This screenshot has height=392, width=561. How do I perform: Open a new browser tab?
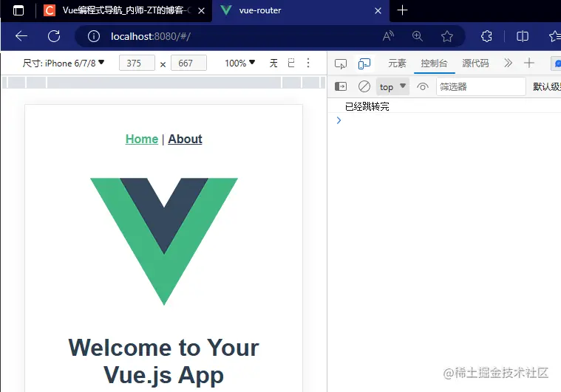pos(403,10)
